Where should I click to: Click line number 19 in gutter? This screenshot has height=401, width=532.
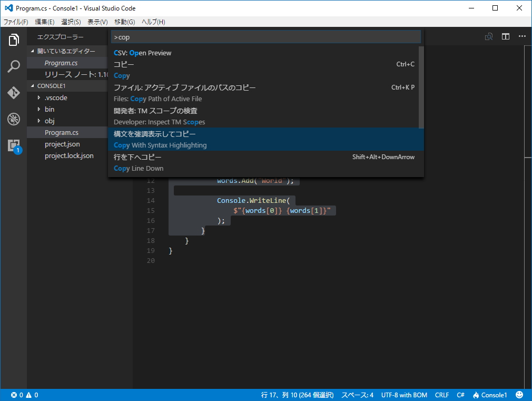click(x=151, y=251)
